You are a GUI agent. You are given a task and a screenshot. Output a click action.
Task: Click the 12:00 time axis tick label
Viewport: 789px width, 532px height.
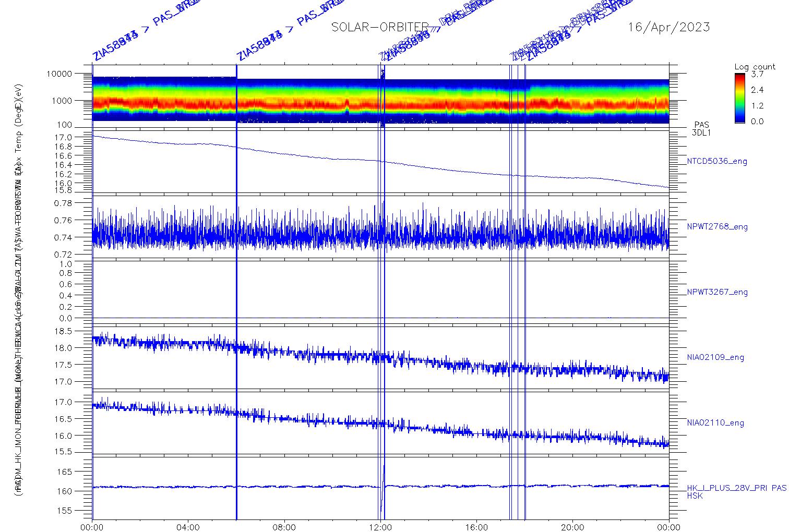(380, 527)
